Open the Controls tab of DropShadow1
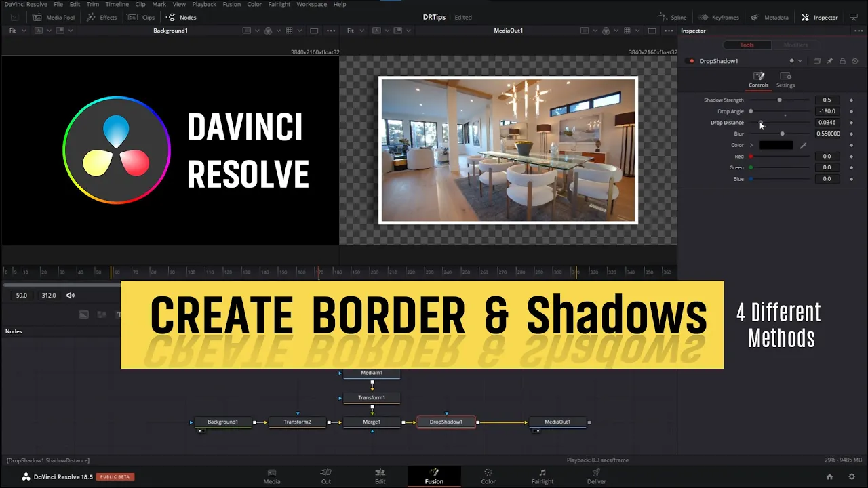Image resolution: width=868 pixels, height=488 pixels. tap(758, 80)
